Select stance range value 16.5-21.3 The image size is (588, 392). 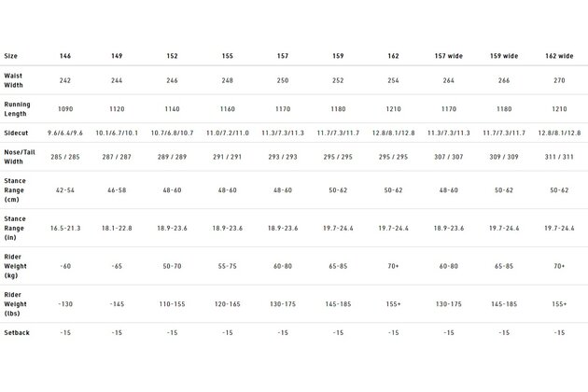point(65,228)
